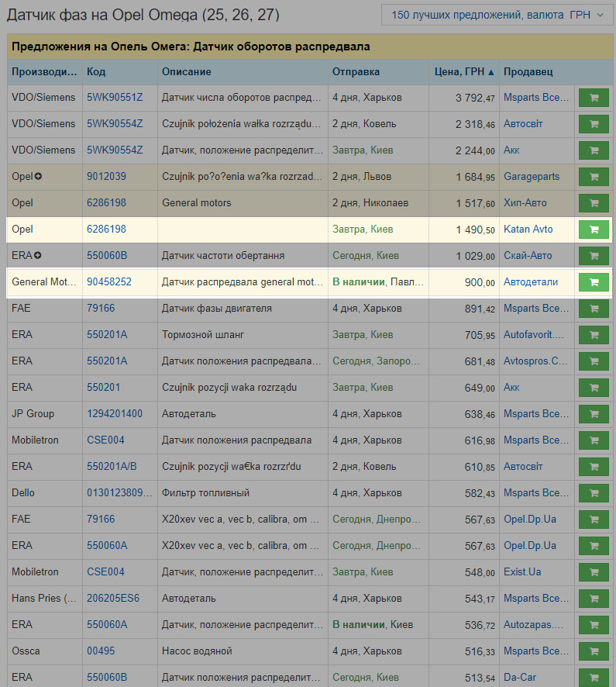Add Da-Car 550060B to cart

[x=594, y=678]
